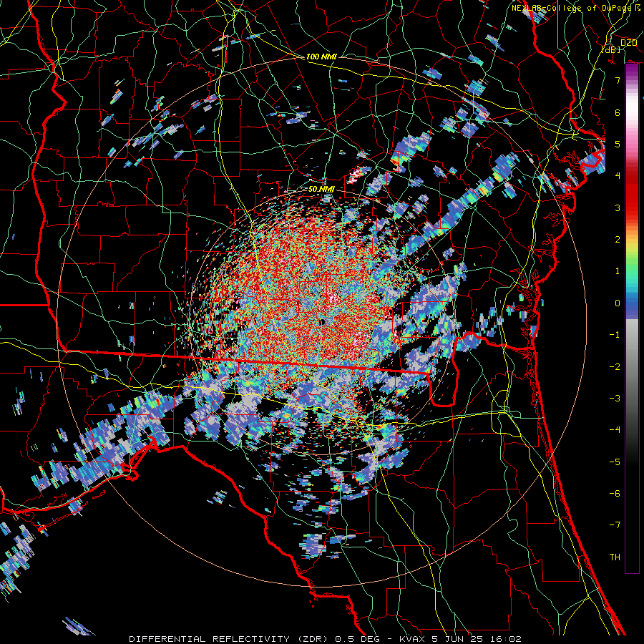Click the "100 NMI" range ring label
Screen dimensions: 644x644
(x=321, y=57)
